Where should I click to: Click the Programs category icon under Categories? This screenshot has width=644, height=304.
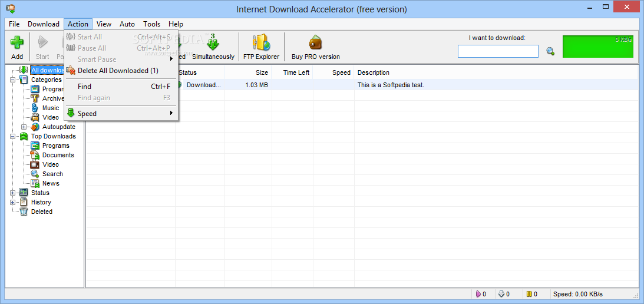(x=35, y=89)
